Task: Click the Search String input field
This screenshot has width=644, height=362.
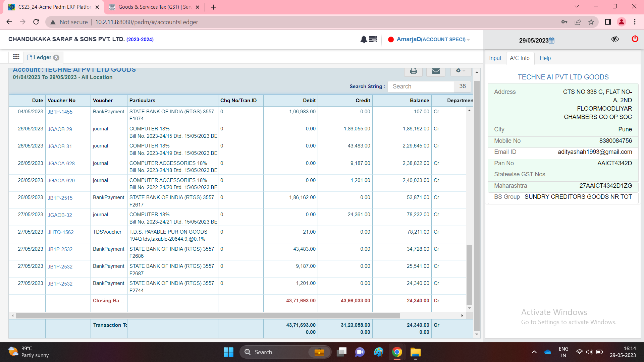Action: (x=421, y=86)
